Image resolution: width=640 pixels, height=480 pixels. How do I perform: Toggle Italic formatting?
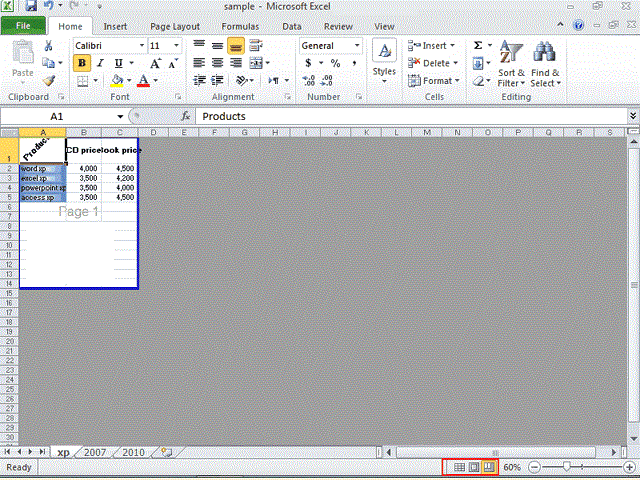click(100, 63)
